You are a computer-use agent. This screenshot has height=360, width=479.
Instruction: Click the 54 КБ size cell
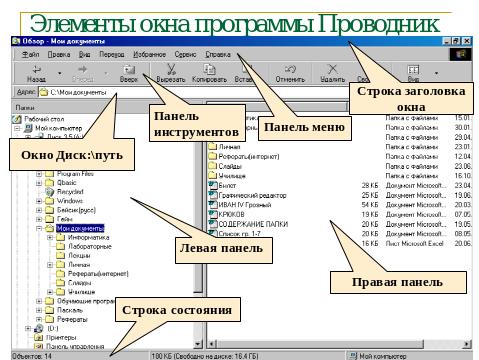[370, 205]
